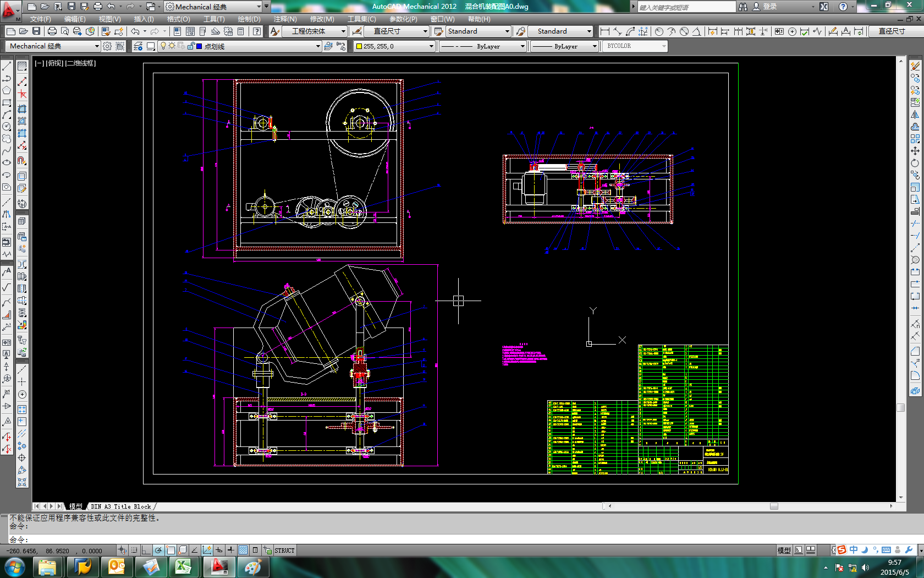Click the Plot (print) icon in the standard toolbar
The width and height of the screenshot is (924, 578).
click(x=52, y=31)
